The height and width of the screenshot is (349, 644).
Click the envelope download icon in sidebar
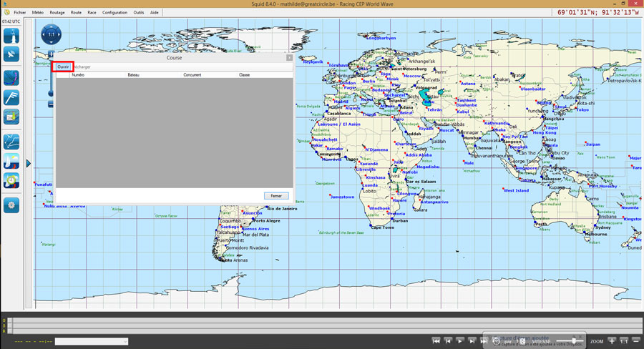coord(11,116)
